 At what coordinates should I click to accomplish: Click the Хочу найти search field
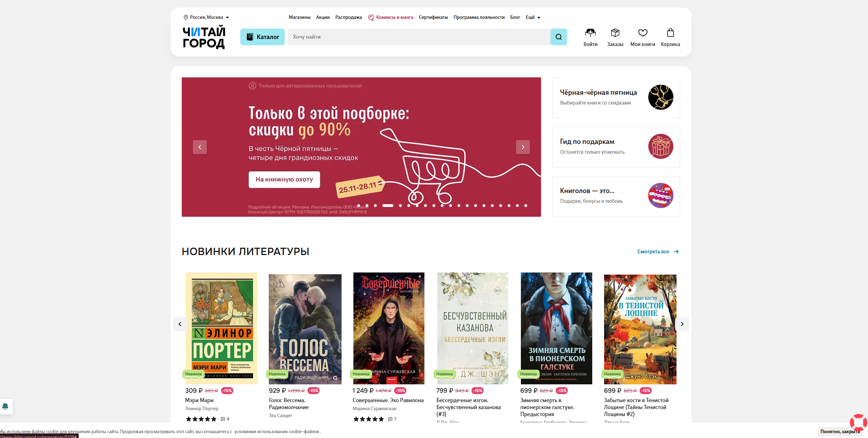[x=419, y=37]
